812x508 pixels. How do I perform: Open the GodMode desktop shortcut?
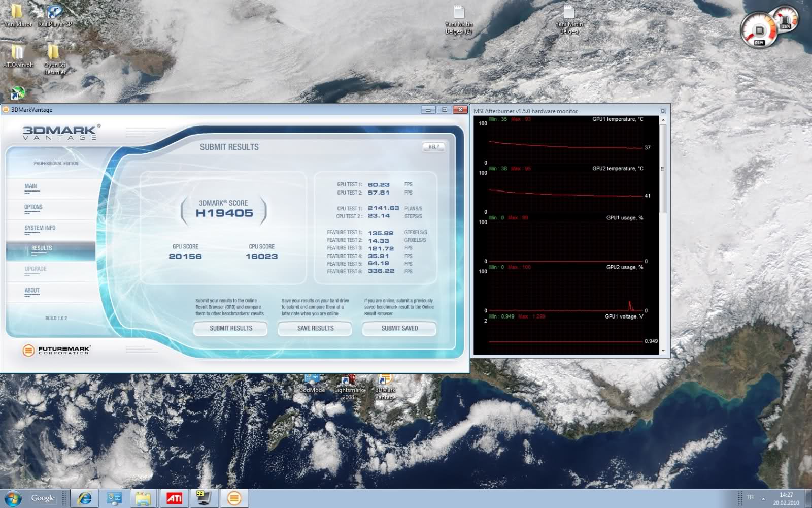[x=312, y=384]
